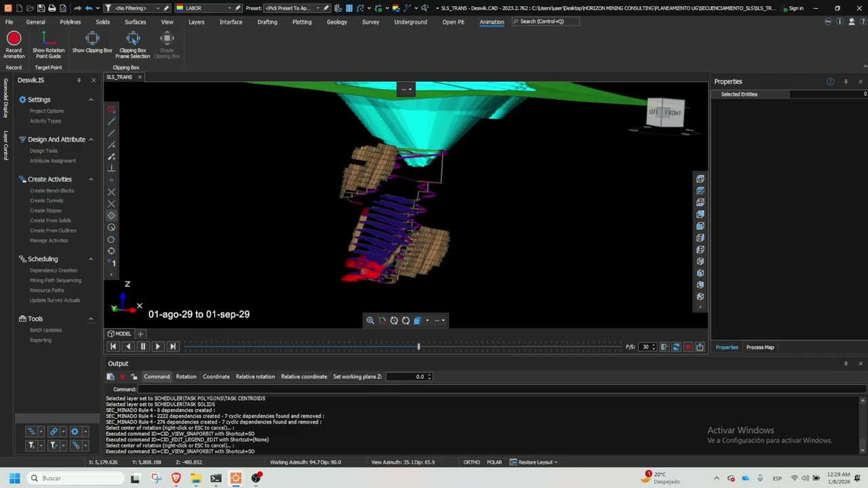Image resolution: width=868 pixels, height=488 pixels.
Task: Click the Search (Control+Q) field
Action: (x=546, y=22)
